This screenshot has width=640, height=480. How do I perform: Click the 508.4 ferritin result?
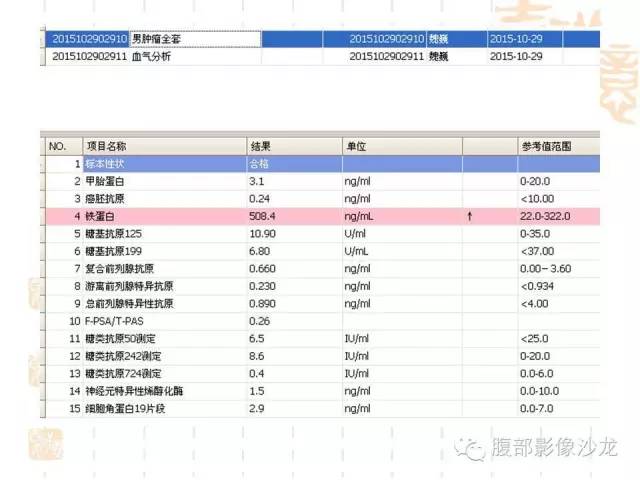click(262, 216)
